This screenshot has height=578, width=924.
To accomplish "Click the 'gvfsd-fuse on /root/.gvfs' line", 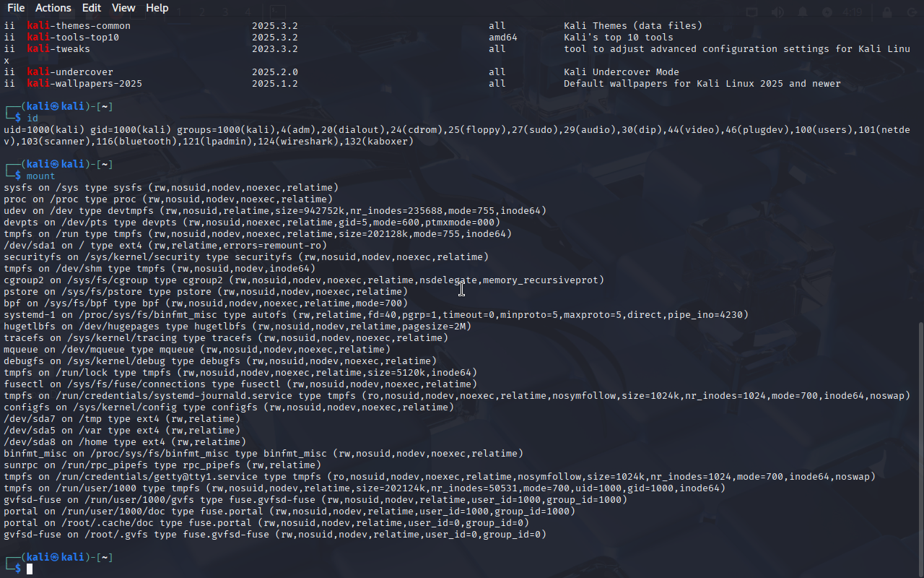I will (x=275, y=535).
